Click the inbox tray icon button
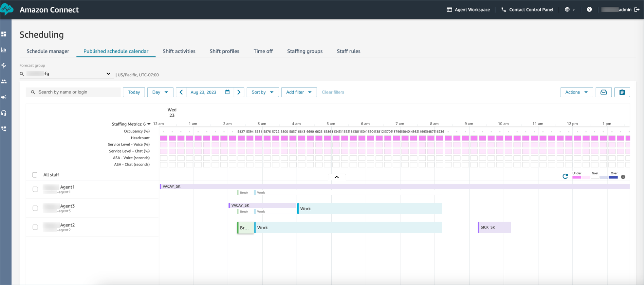This screenshot has height=285, width=644. [x=604, y=92]
